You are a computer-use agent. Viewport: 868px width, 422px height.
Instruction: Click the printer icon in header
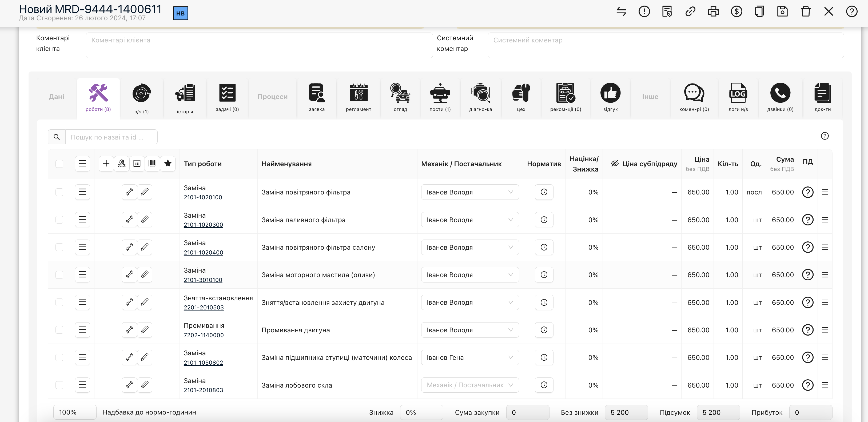pos(713,11)
